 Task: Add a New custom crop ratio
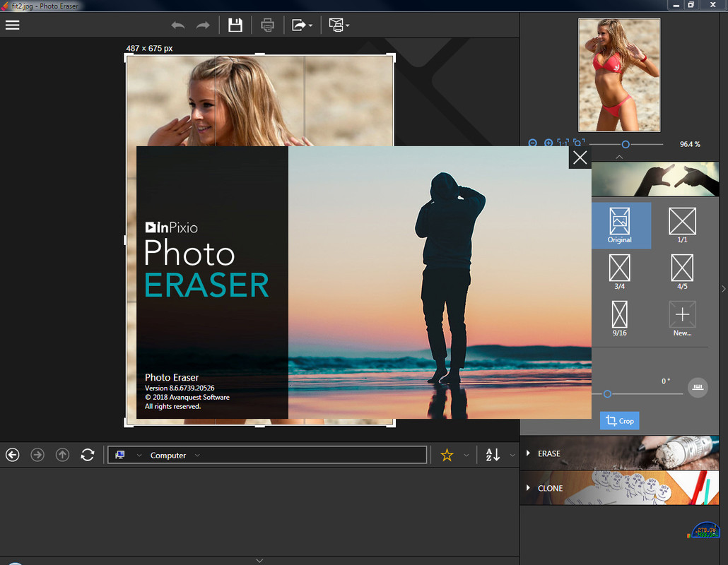coord(682,319)
